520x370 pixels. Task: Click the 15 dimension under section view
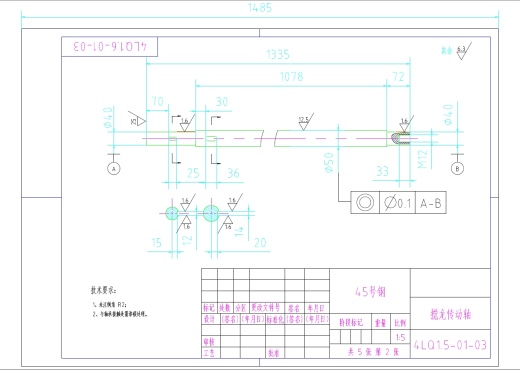(156, 243)
